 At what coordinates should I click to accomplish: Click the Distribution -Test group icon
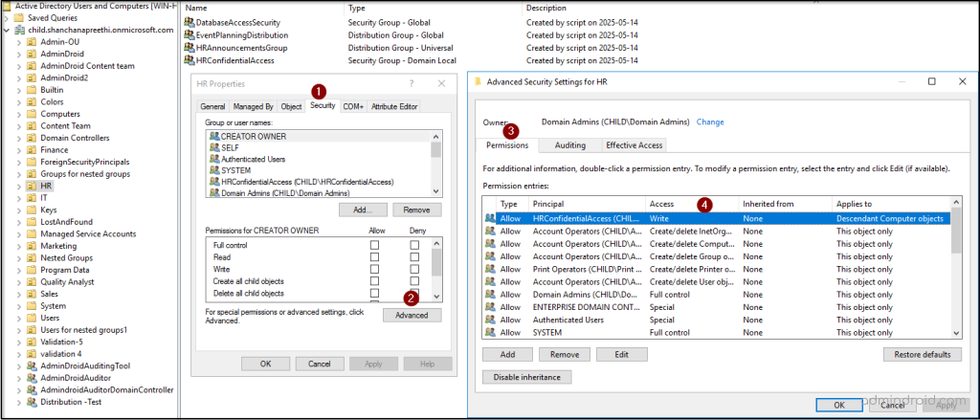[32, 402]
